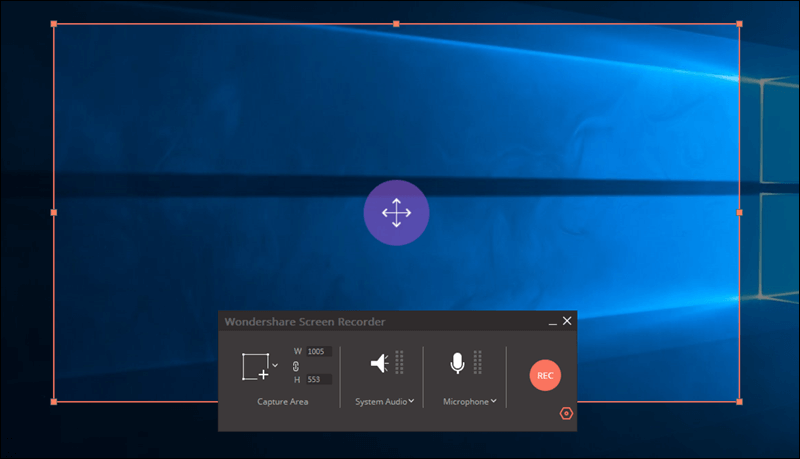Click the top-center edge resize handle

click(x=396, y=24)
